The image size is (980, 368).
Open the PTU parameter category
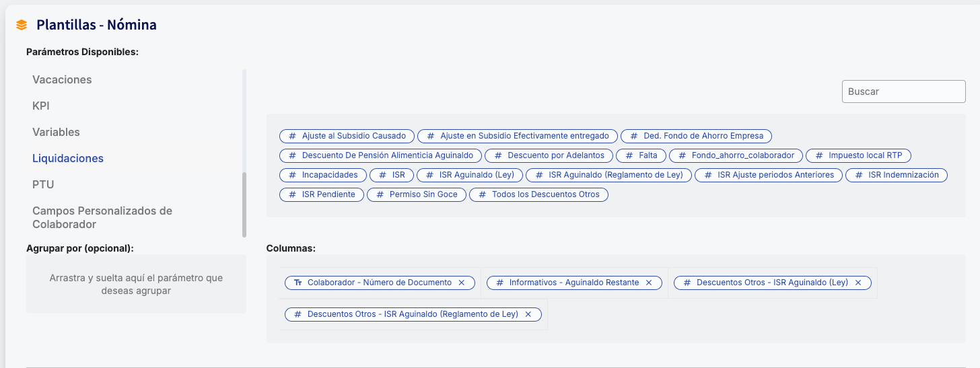pyautogui.click(x=43, y=184)
